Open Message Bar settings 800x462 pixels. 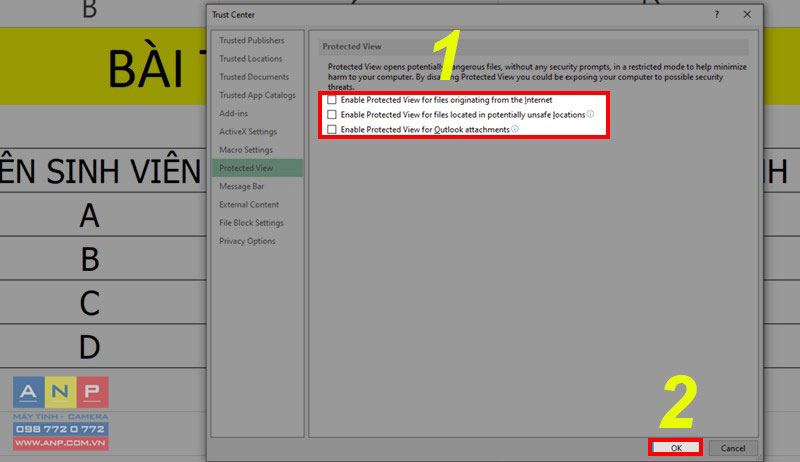pyautogui.click(x=258, y=187)
